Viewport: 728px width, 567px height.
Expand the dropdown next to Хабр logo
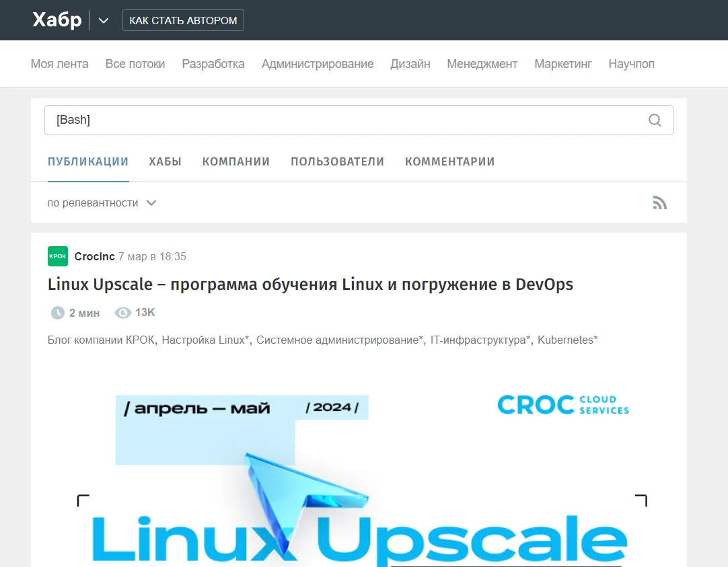[x=104, y=20]
